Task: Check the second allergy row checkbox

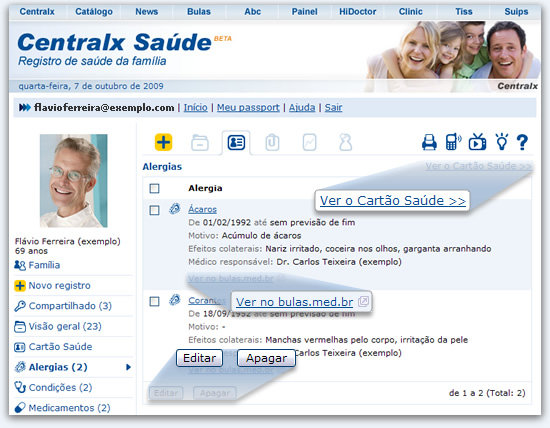Action: point(154,301)
